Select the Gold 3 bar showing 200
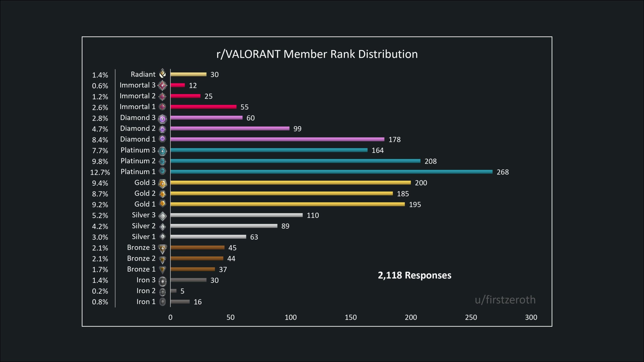644x362 pixels. (x=291, y=183)
